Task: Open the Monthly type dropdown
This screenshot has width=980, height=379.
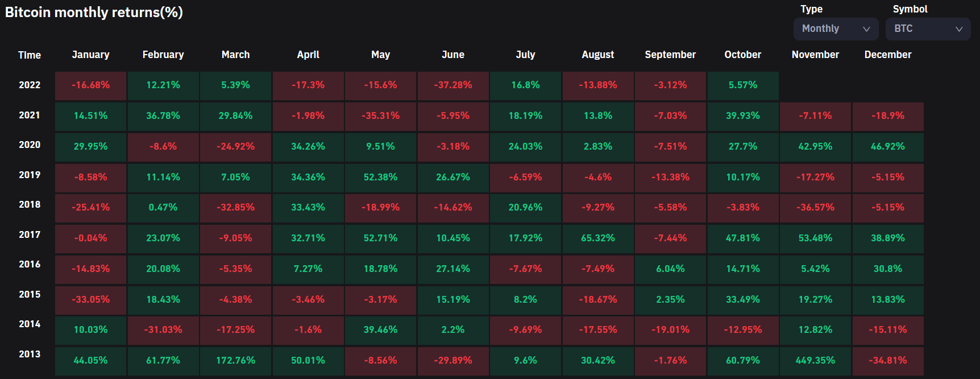Action: click(836, 29)
